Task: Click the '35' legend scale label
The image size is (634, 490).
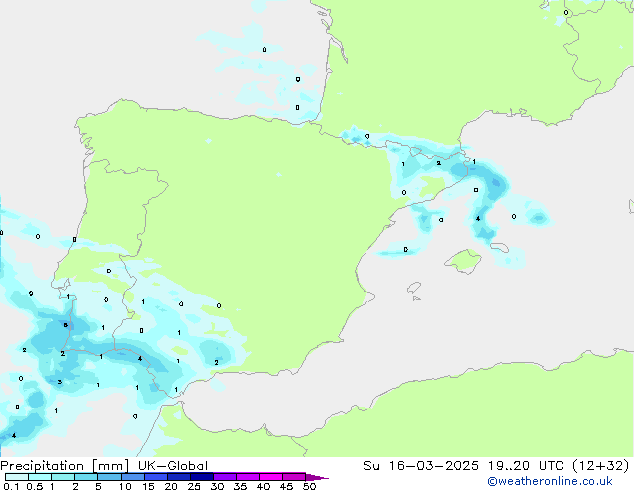Action: tap(240, 486)
